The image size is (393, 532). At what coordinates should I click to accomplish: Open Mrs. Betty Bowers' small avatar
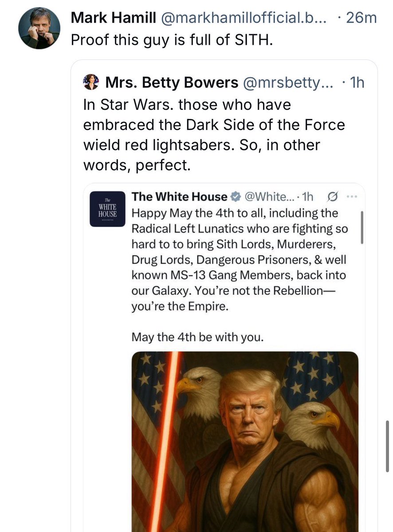[x=91, y=82]
